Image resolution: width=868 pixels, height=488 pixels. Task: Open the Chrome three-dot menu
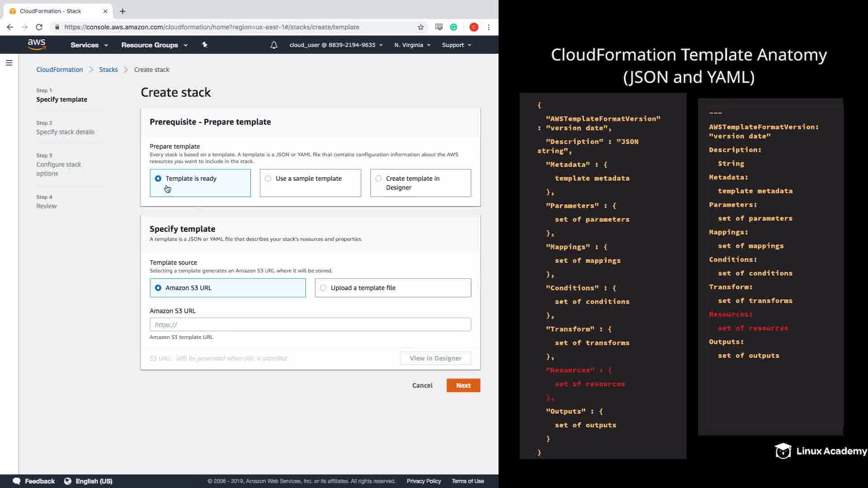point(489,27)
